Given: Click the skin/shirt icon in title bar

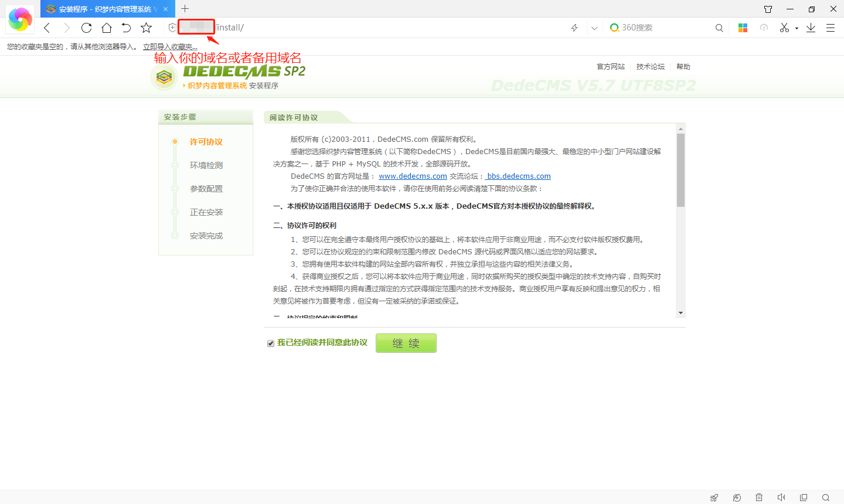Looking at the screenshot, I should [x=768, y=9].
